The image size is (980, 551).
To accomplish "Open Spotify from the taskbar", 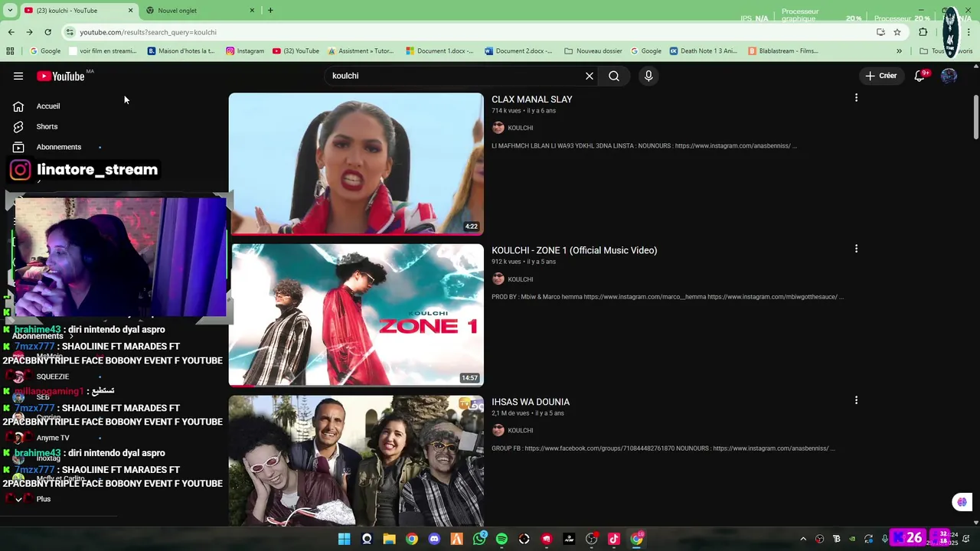I will click(501, 539).
